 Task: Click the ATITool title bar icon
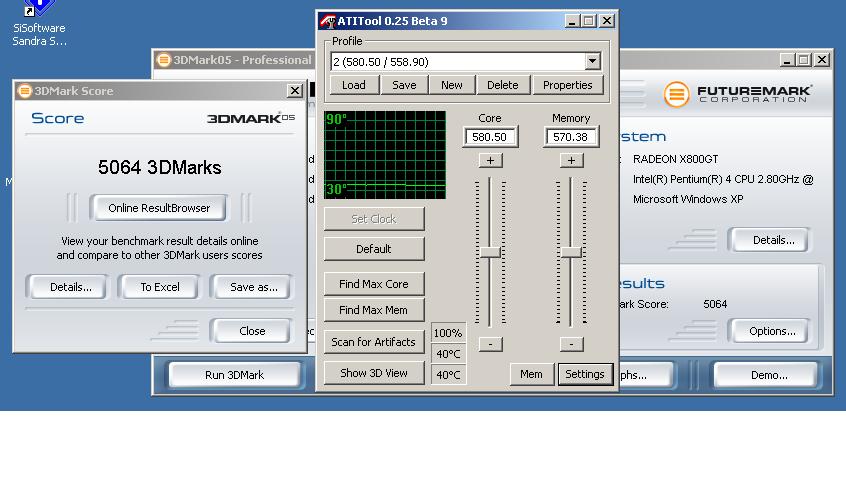click(x=327, y=21)
